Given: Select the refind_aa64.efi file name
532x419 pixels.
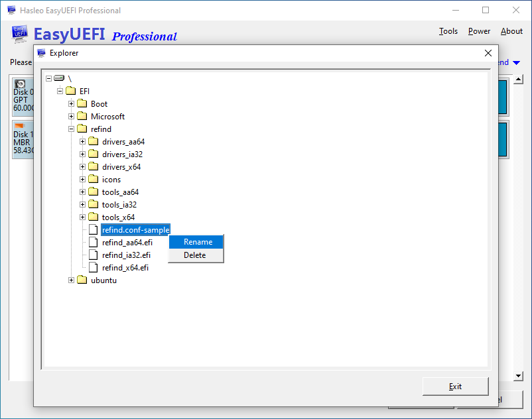Looking at the screenshot, I should pos(127,243).
